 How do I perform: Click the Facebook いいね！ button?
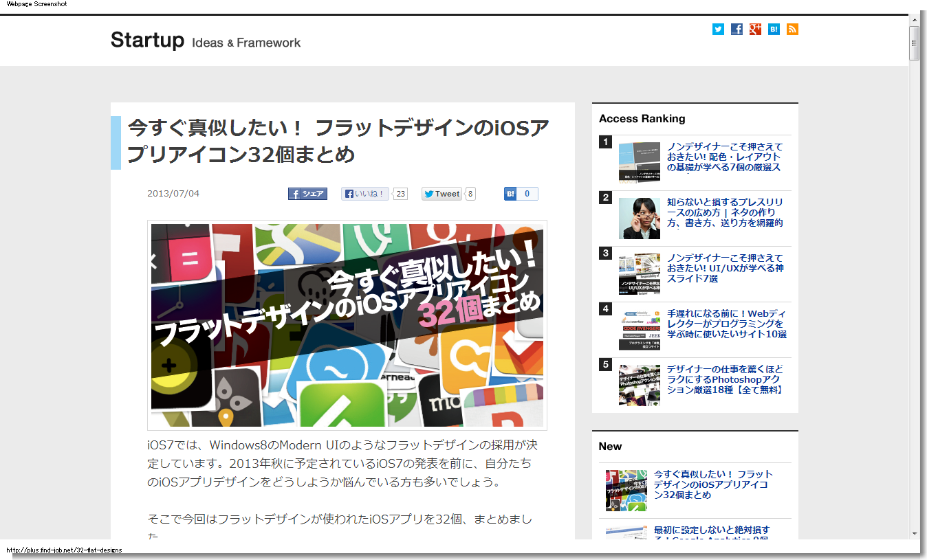365,194
